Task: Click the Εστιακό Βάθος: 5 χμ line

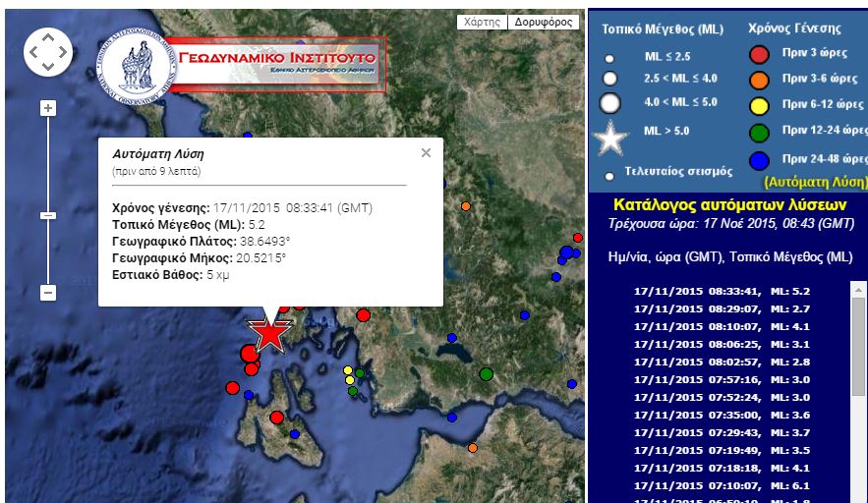Action: 170,274
